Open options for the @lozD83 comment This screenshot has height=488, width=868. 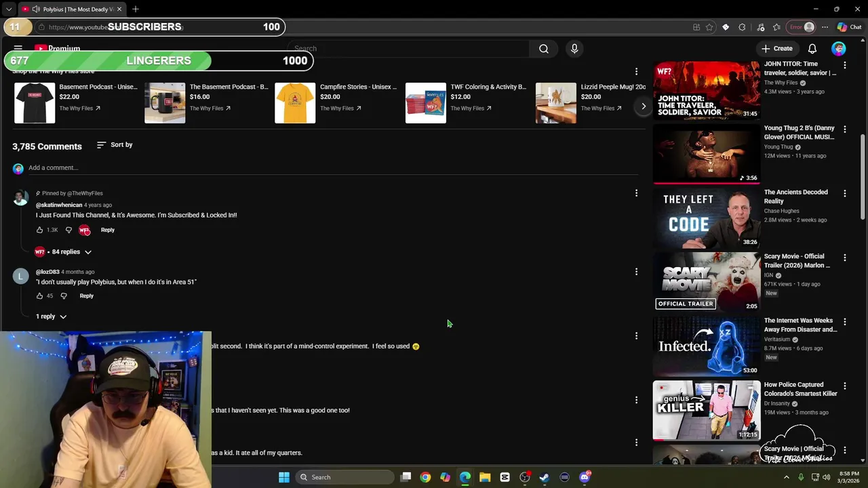pyautogui.click(x=636, y=272)
